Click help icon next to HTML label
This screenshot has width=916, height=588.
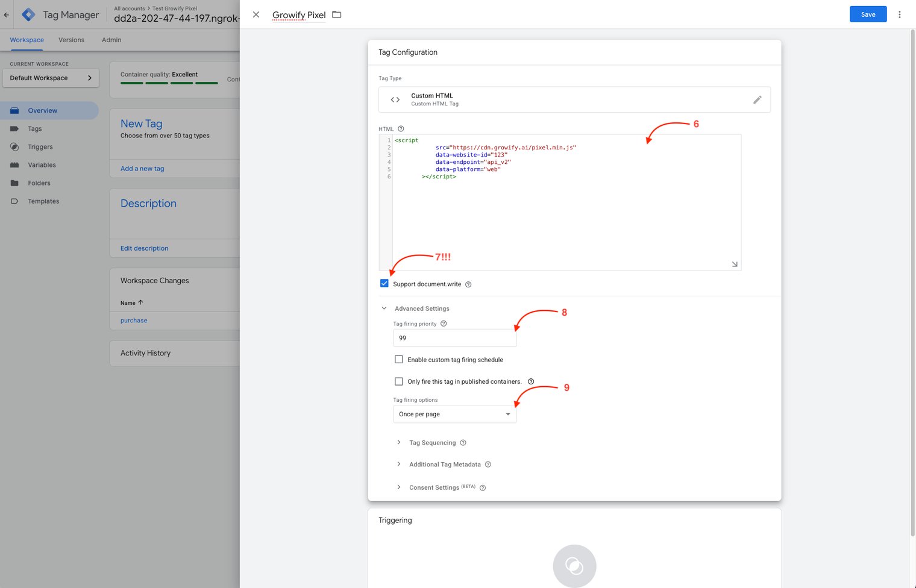coord(401,129)
